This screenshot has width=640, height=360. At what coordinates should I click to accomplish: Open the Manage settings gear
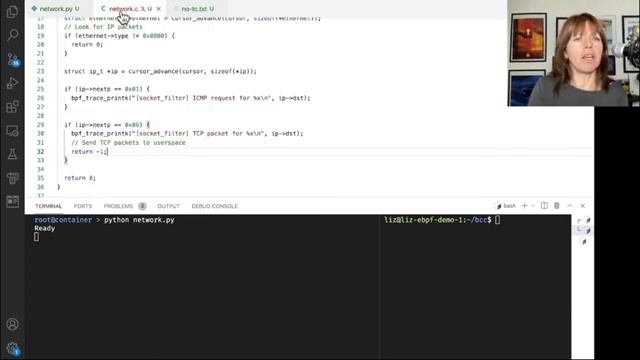pyautogui.click(x=12, y=348)
